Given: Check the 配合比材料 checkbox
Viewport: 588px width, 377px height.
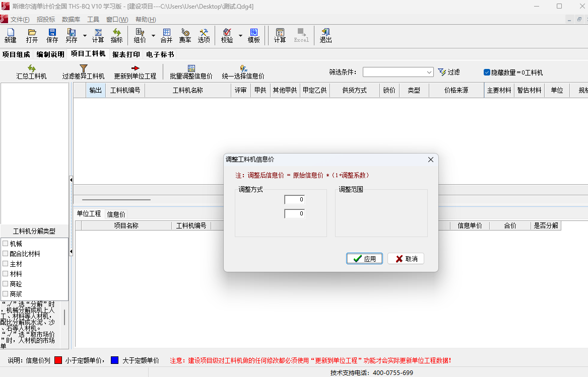Looking at the screenshot, I should [x=5, y=254].
